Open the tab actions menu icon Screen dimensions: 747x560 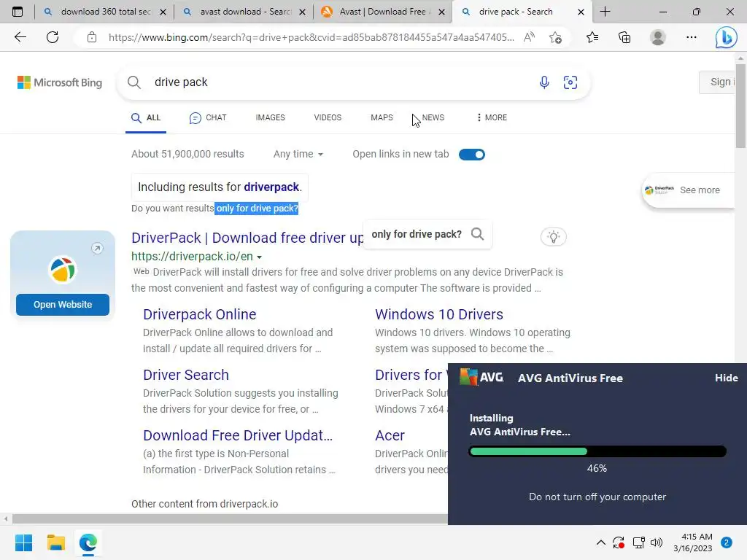tap(18, 12)
